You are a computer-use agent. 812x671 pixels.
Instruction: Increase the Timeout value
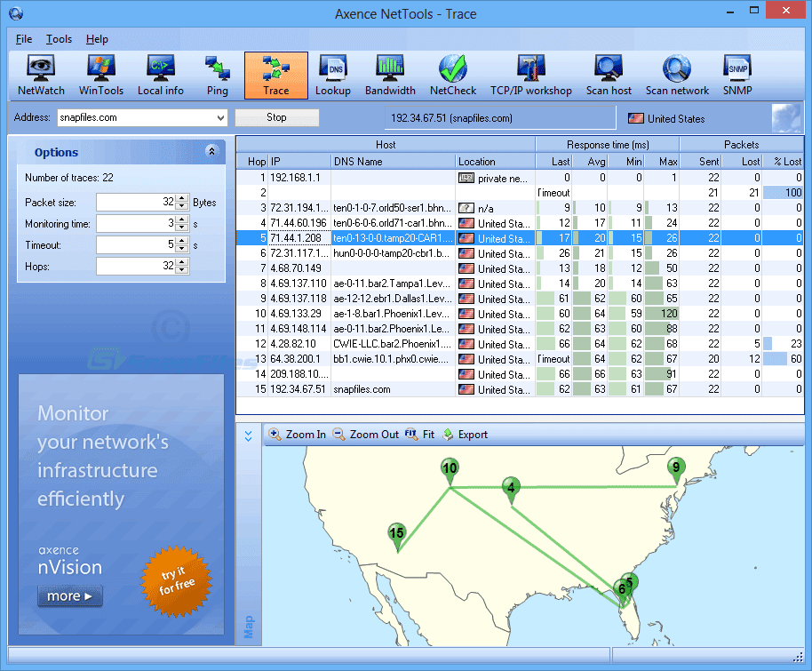(x=182, y=241)
